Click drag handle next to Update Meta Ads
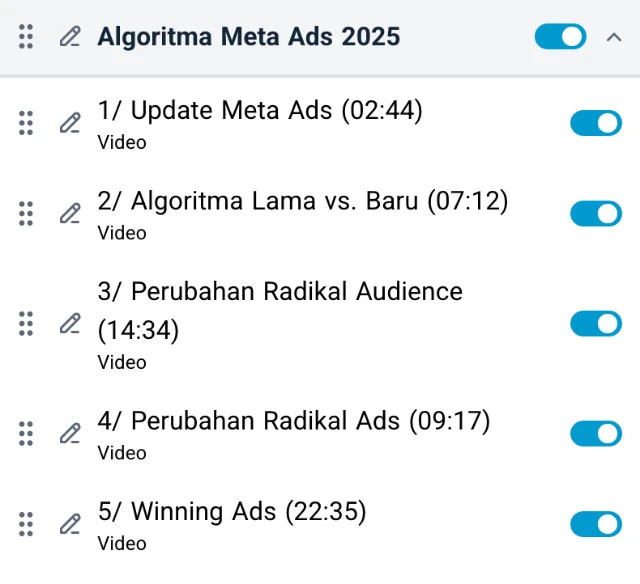 [27, 123]
